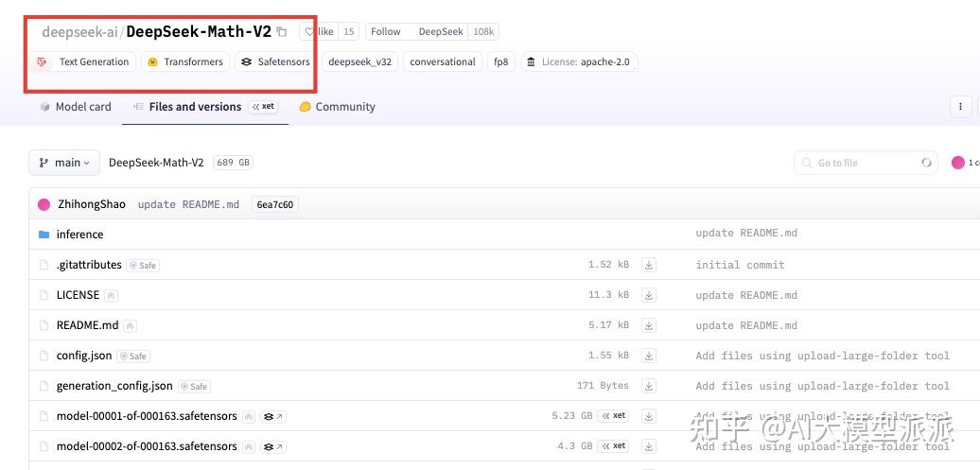Switch to Model card tab
The image size is (980, 470).
coord(76,107)
